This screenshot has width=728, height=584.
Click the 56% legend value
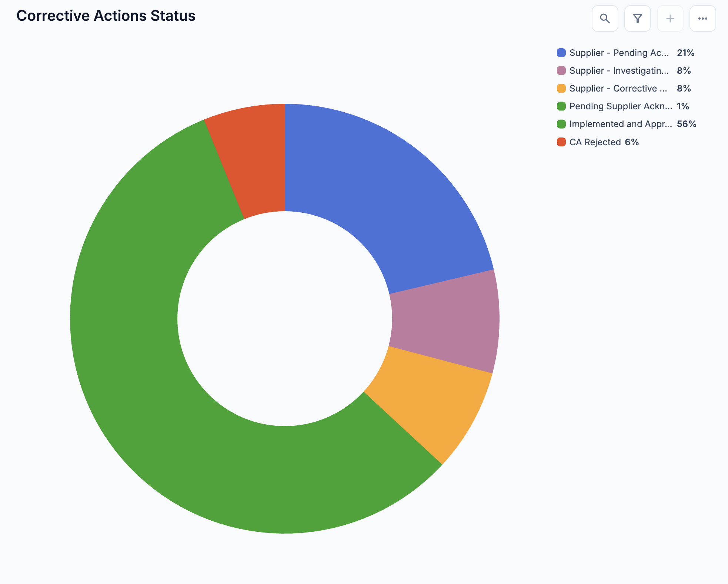pyautogui.click(x=687, y=124)
